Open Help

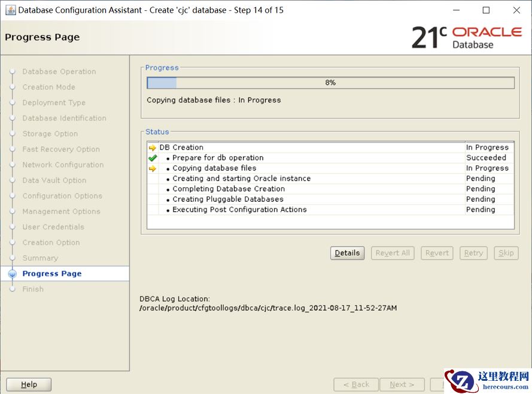[29, 384]
